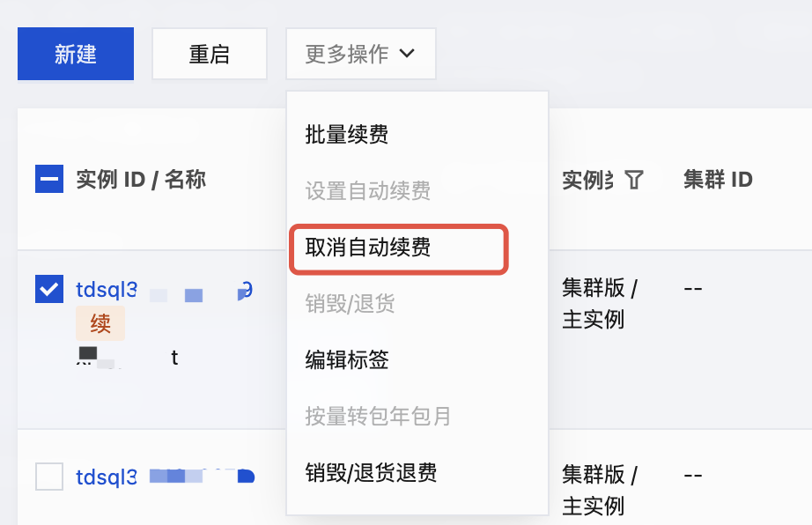Open the second tdsql instance link

click(107, 477)
